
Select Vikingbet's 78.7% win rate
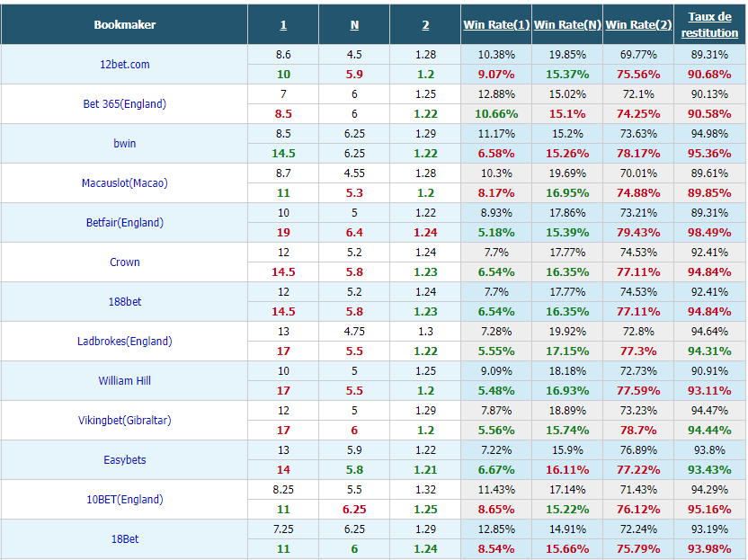coord(638,431)
